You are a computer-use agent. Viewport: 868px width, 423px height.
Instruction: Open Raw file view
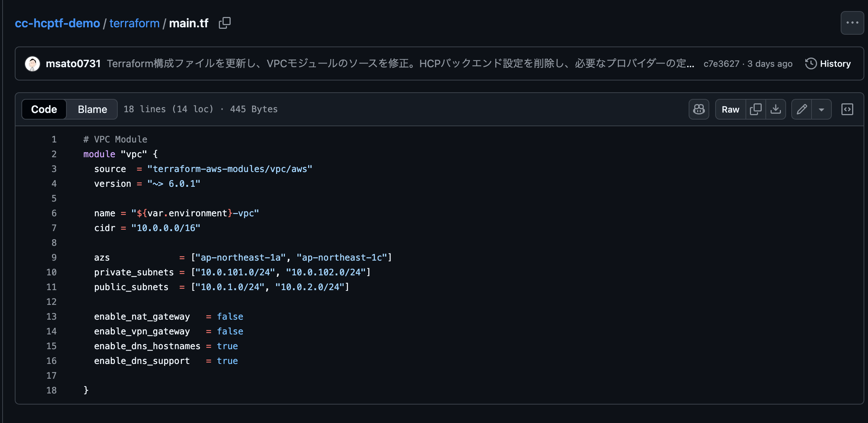tap(730, 109)
